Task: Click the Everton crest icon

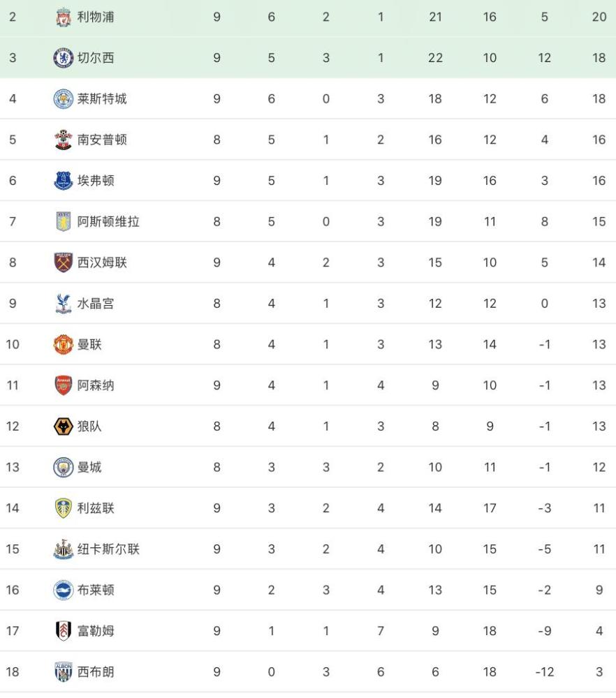Action: (x=63, y=181)
